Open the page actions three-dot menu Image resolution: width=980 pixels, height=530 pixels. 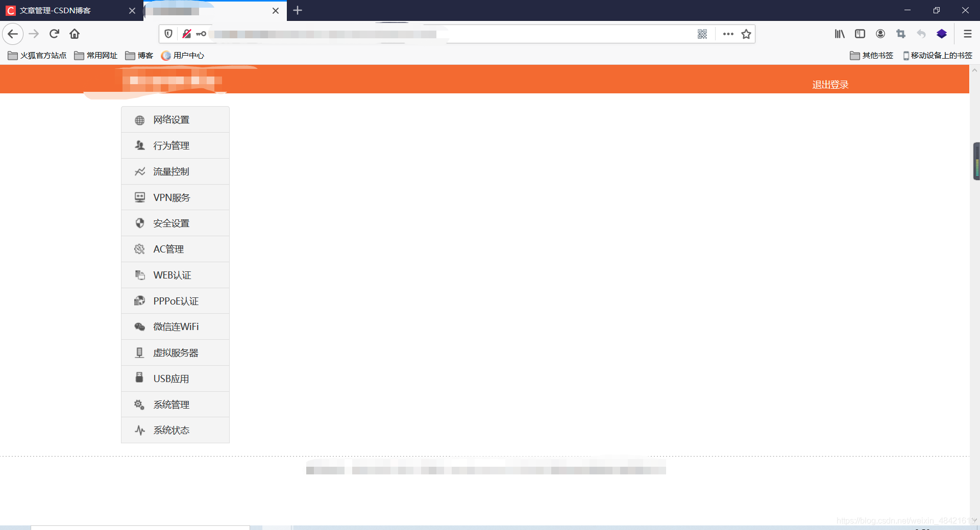tap(728, 34)
